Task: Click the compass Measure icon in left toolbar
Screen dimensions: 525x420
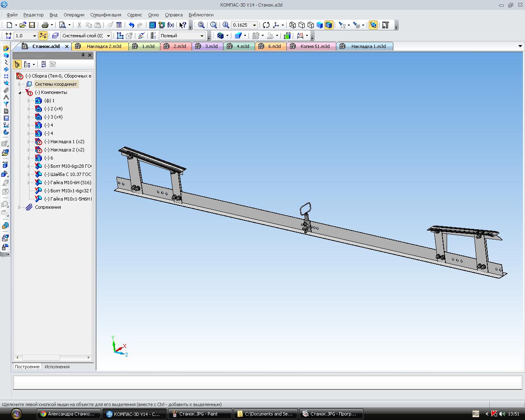Action: (x=6, y=97)
